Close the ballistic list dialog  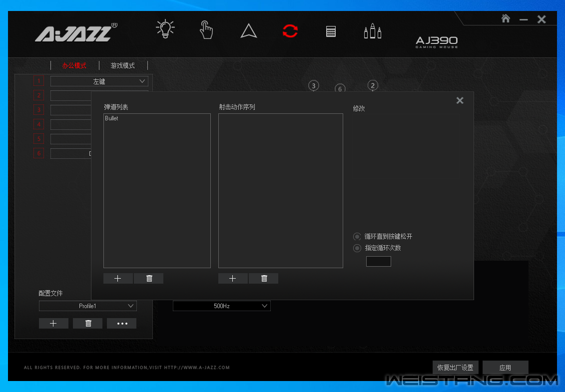point(460,100)
